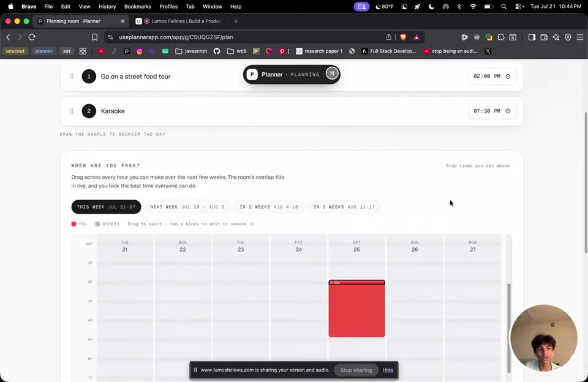Open the tab groups grid icon in bookmarks bar
The height and width of the screenshot is (382, 588).
pyautogui.click(x=83, y=51)
